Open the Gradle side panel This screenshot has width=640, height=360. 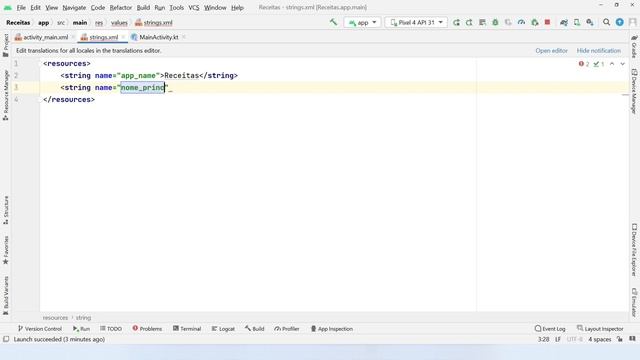(x=634, y=47)
